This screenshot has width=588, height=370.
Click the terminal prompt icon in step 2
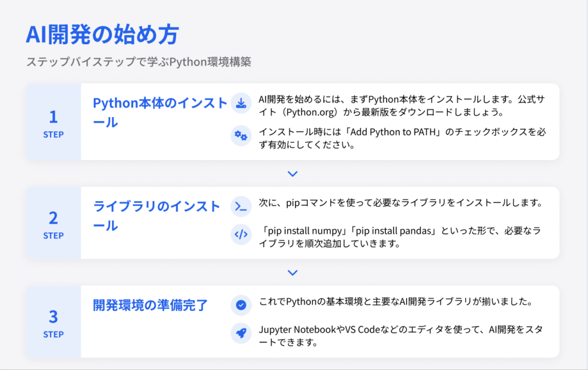point(241,207)
